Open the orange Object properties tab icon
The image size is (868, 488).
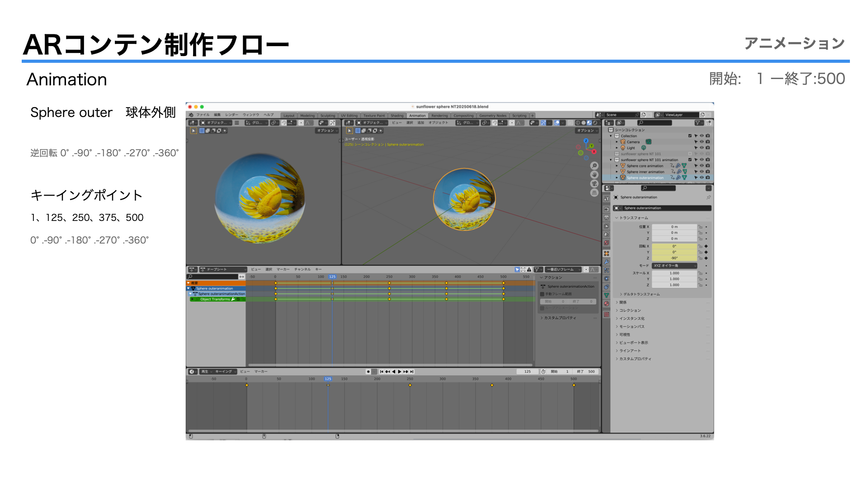pyautogui.click(x=607, y=253)
